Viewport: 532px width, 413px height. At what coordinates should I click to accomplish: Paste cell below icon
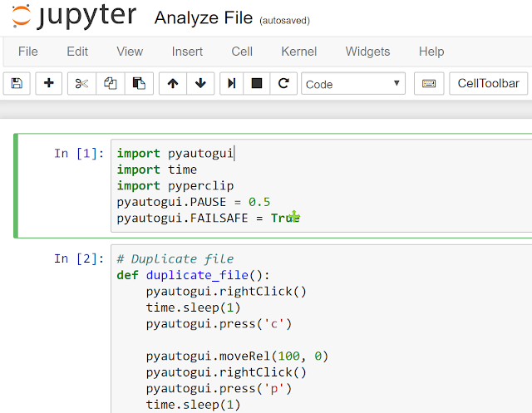pos(139,83)
